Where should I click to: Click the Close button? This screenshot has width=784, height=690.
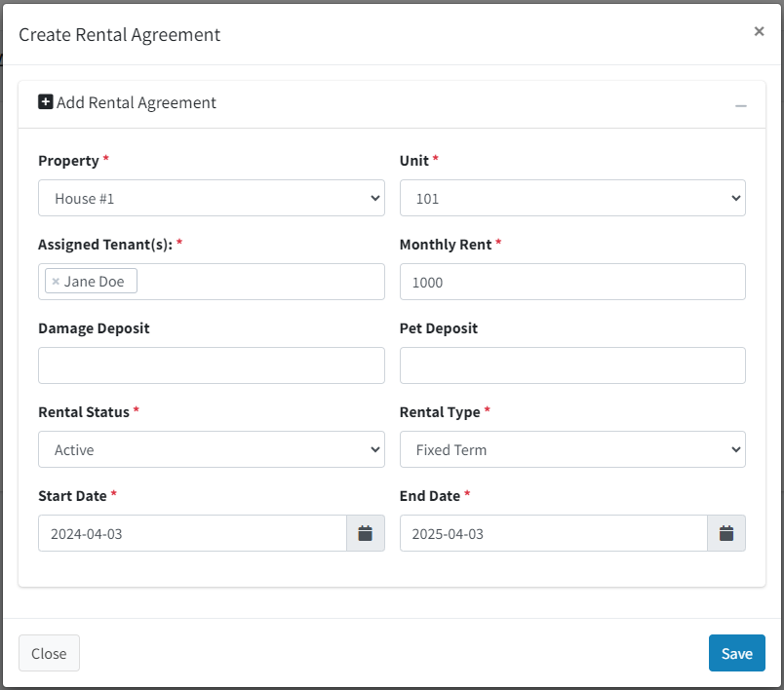[49, 653]
